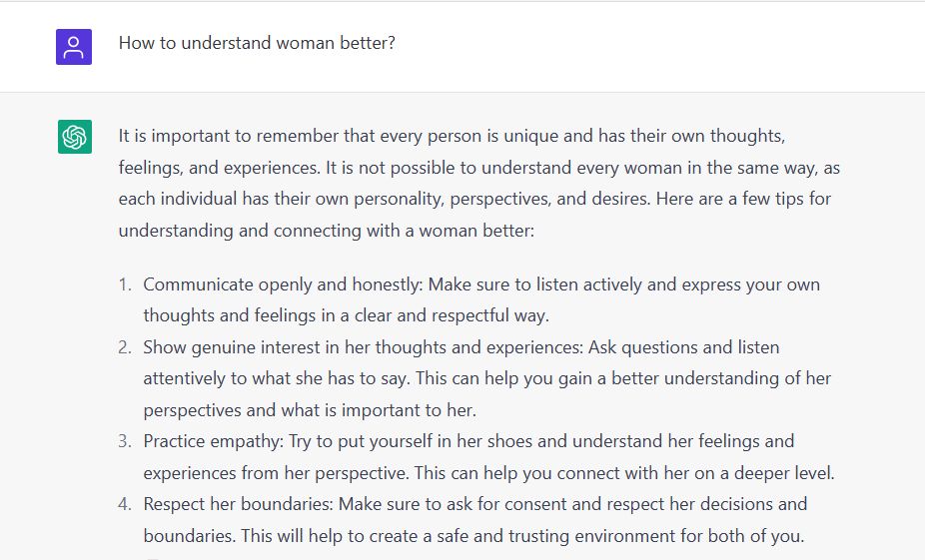Click the green ChatGPT logo icon
Viewport: 925px width, 560px height.
75,137
